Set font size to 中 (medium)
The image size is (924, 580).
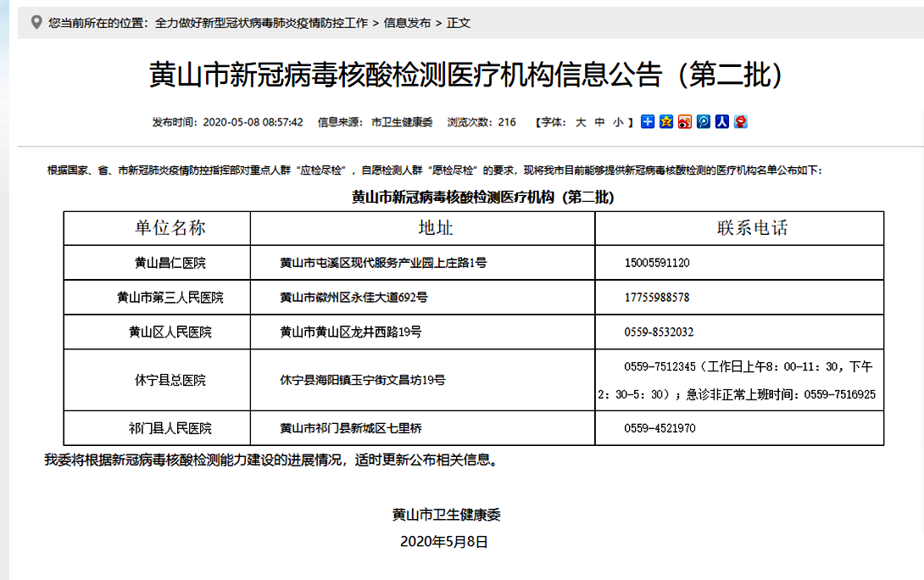pos(600,122)
